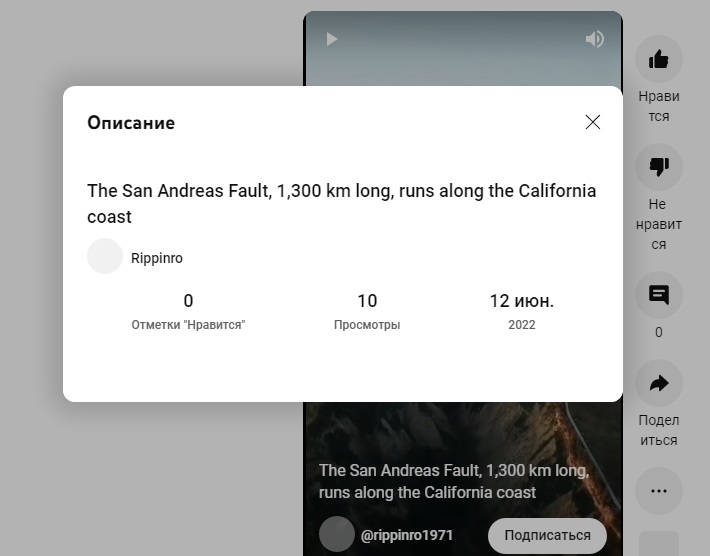The height and width of the screenshot is (556, 710).
Task: Click the comment count 0
Action: (x=658, y=332)
